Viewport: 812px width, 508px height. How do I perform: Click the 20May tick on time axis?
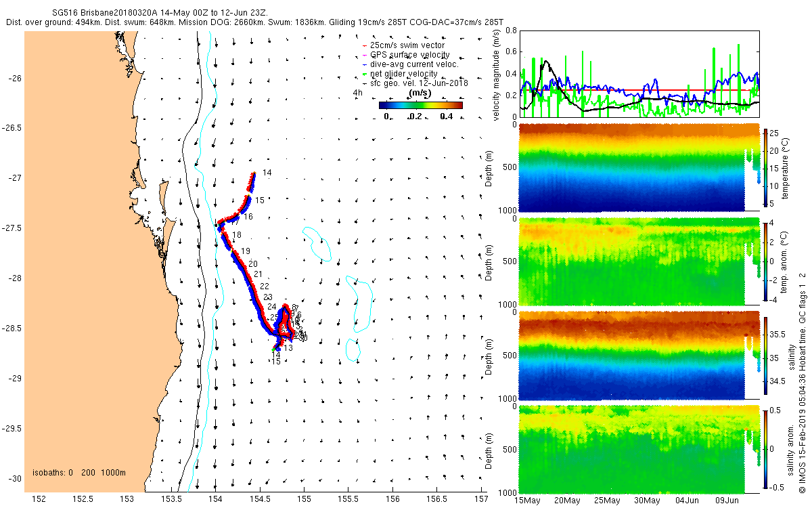coord(567,501)
